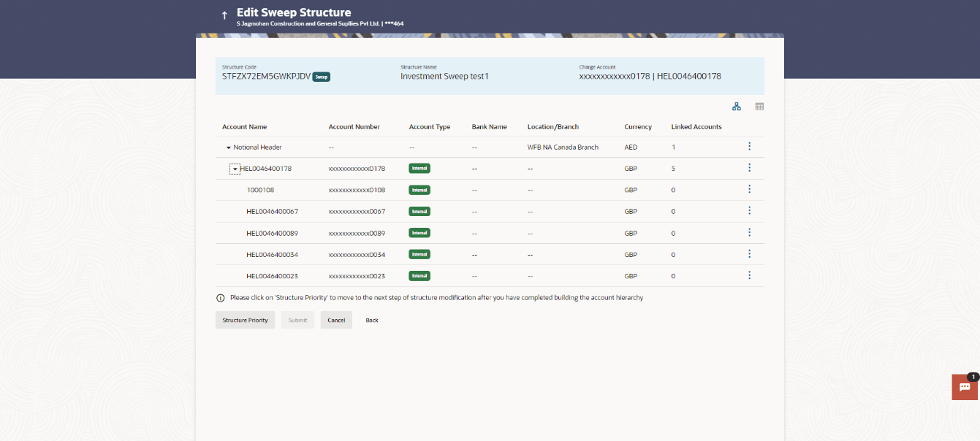Click WFB NA Canada Branch cell

[563, 147]
